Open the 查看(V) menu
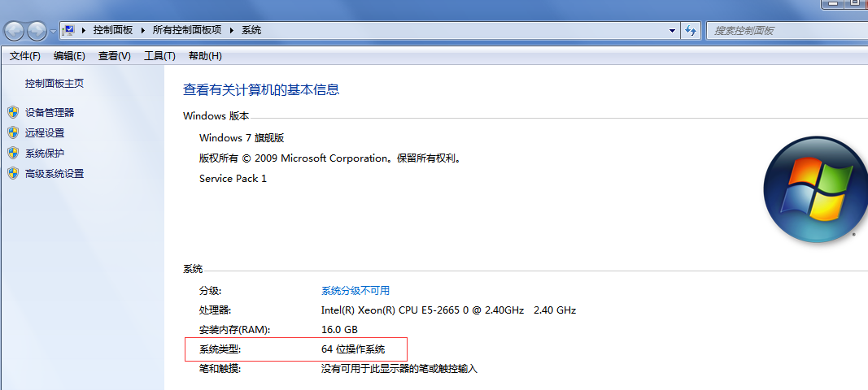The height and width of the screenshot is (390, 868). (x=114, y=56)
